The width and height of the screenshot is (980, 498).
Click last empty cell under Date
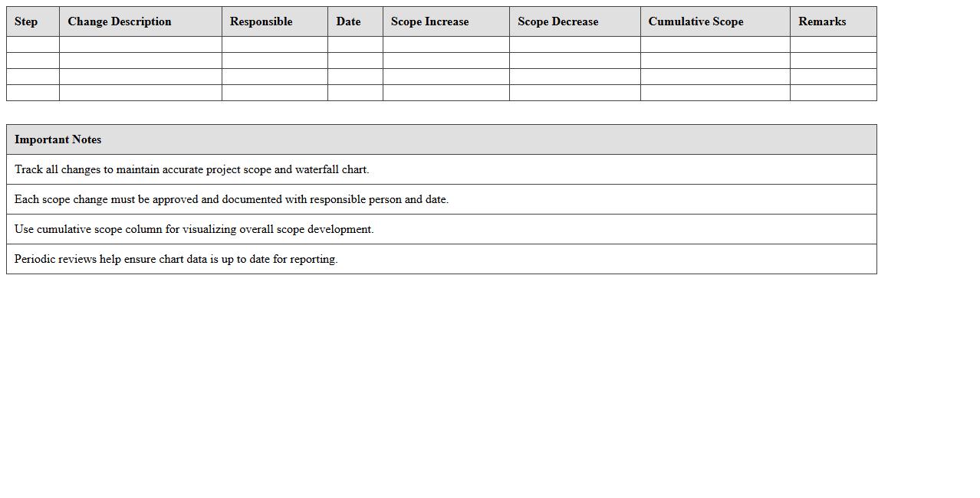tap(355, 93)
